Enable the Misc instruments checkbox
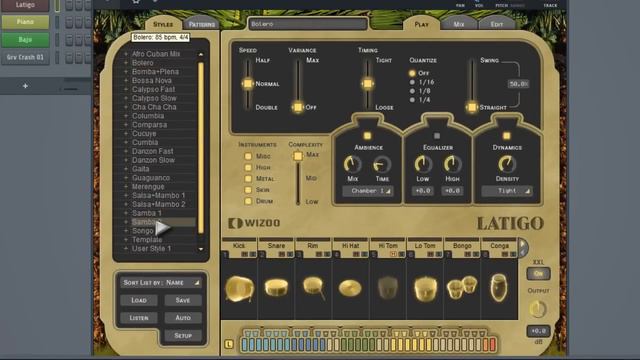Image resolution: width=640 pixels, height=360 pixels. pyautogui.click(x=248, y=156)
